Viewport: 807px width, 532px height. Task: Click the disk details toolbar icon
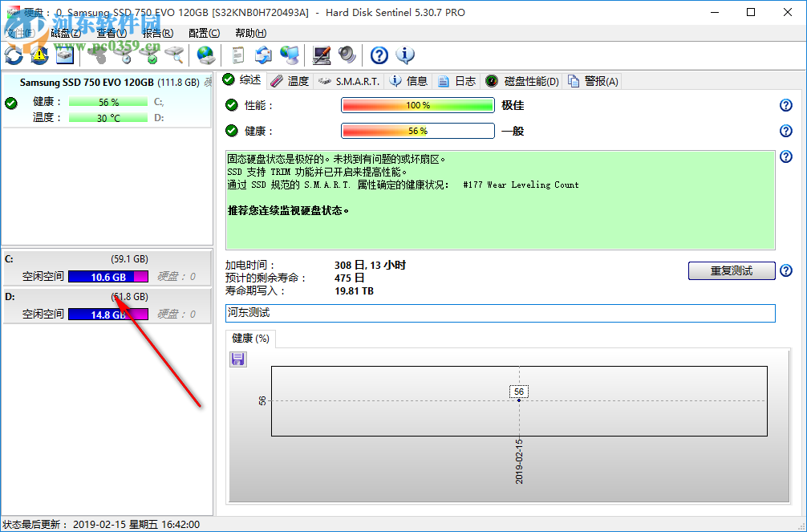64,55
